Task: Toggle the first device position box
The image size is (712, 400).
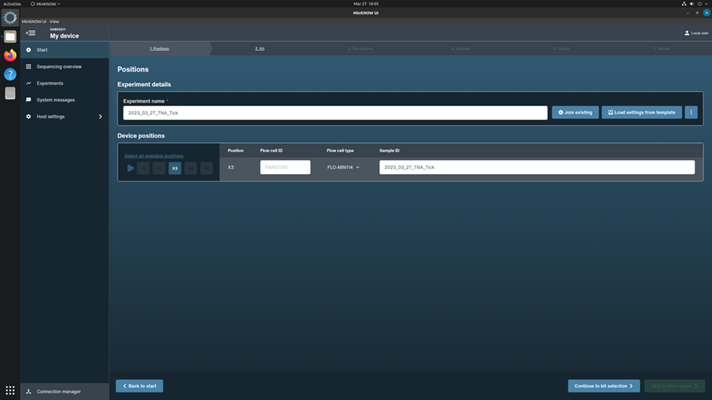Action: point(143,168)
